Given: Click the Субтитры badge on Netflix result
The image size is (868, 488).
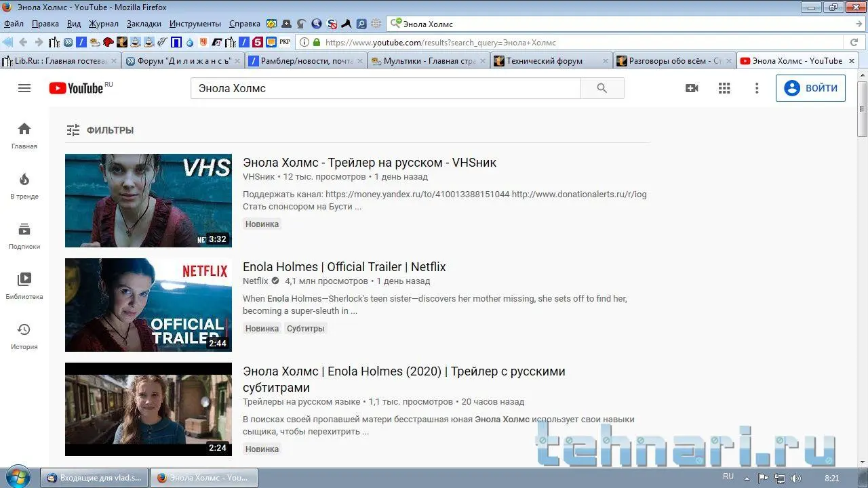Looking at the screenshot, I should pos(306,329).
